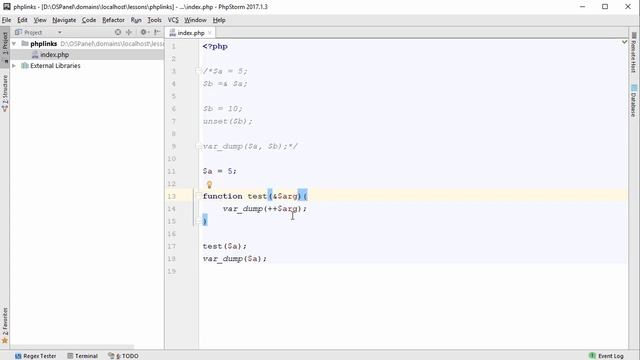Open the Event Log
Viewport: 640px width, 360px height.
[607, 356]
